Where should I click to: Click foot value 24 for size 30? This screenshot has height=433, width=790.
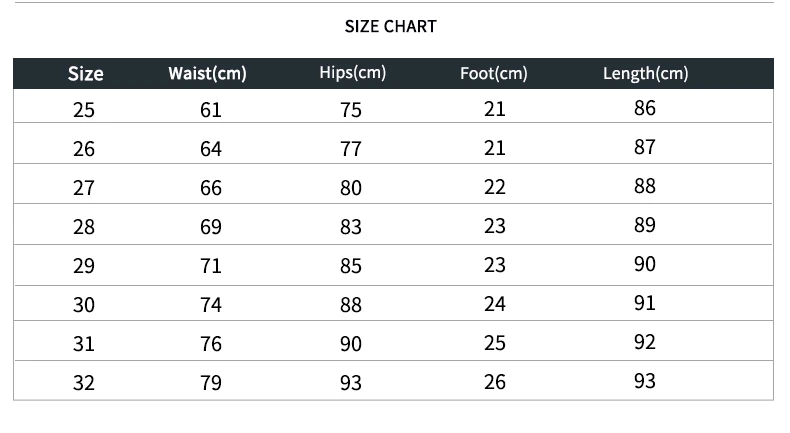(x=495, y=304)
